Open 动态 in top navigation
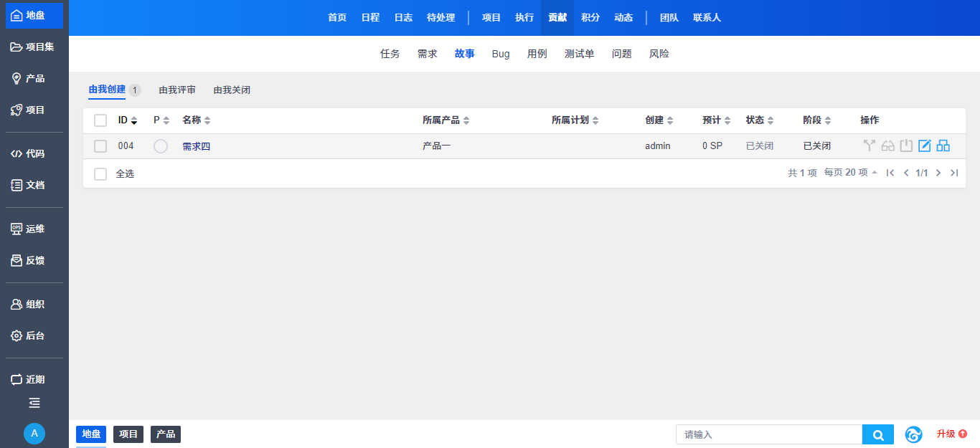980x448 pixels. (x=623, y=18)
